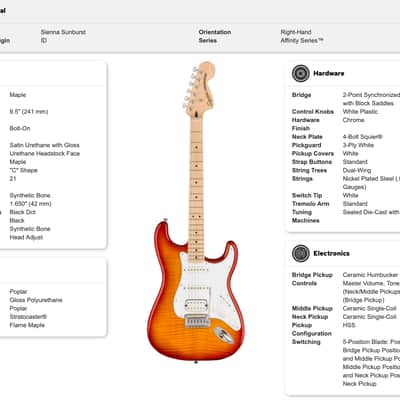
Task: Select the Electronics heading
Action: (x=331, y=253)
